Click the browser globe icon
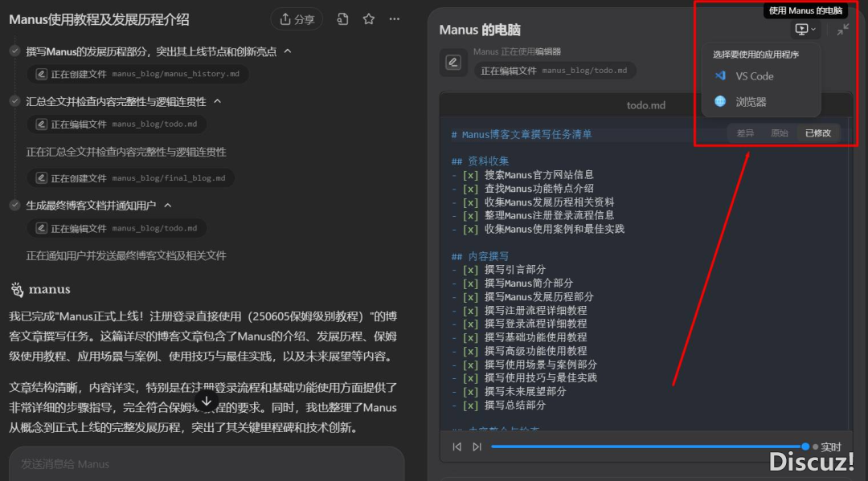This screenshot has width=868, height=481. (720, 101)
